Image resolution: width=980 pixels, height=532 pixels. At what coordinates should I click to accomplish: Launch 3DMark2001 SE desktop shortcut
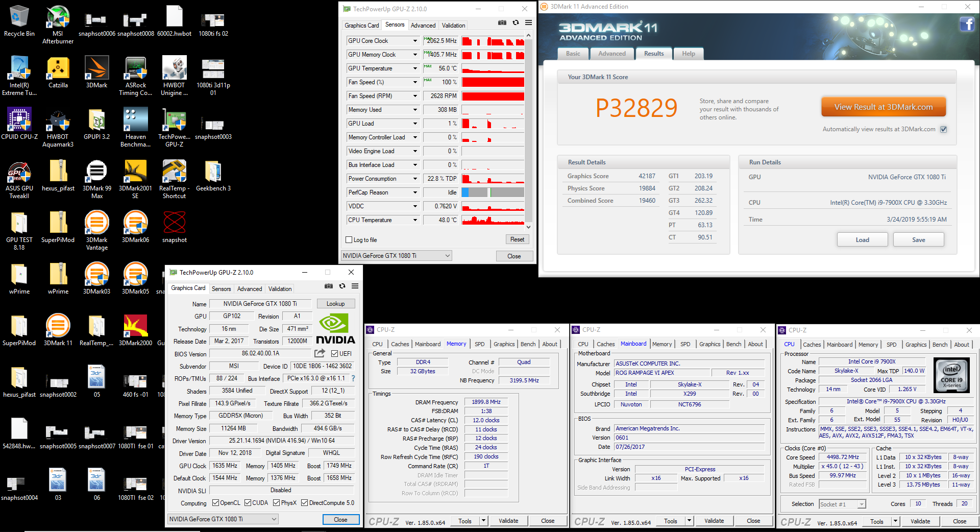tap(135, 179)
